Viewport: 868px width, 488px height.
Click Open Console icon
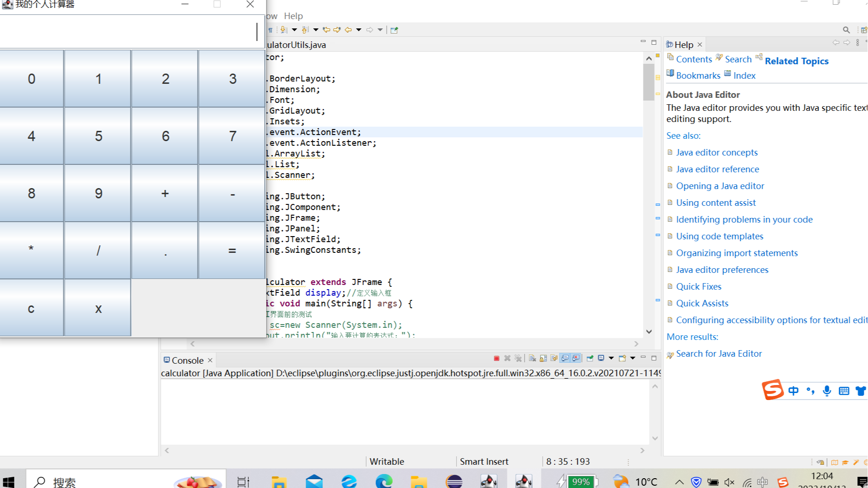[622, 359]
